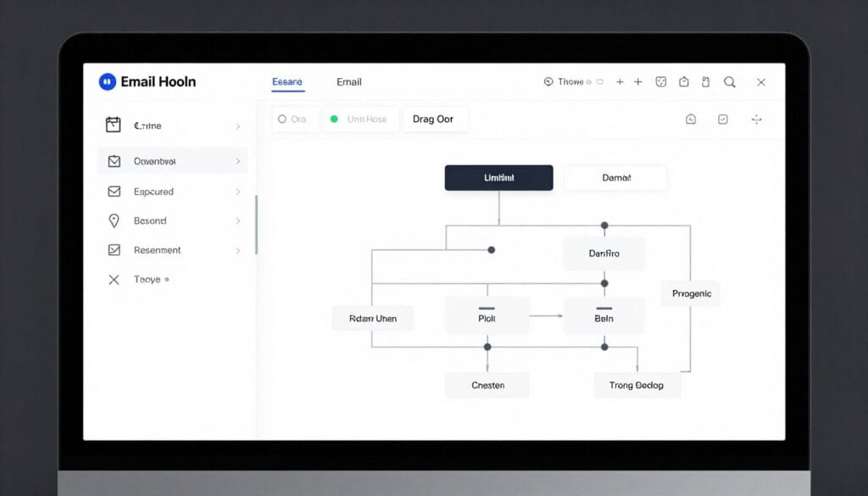Screen dimensions: 868x496
Task: Toggle the small pill switch after Thowe
Action: pos(599,82)
